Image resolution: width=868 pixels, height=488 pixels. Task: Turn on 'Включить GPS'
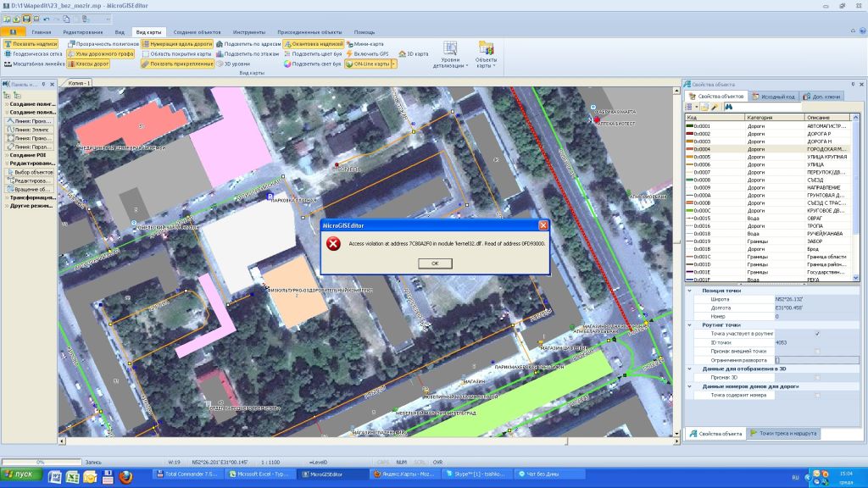370,53
